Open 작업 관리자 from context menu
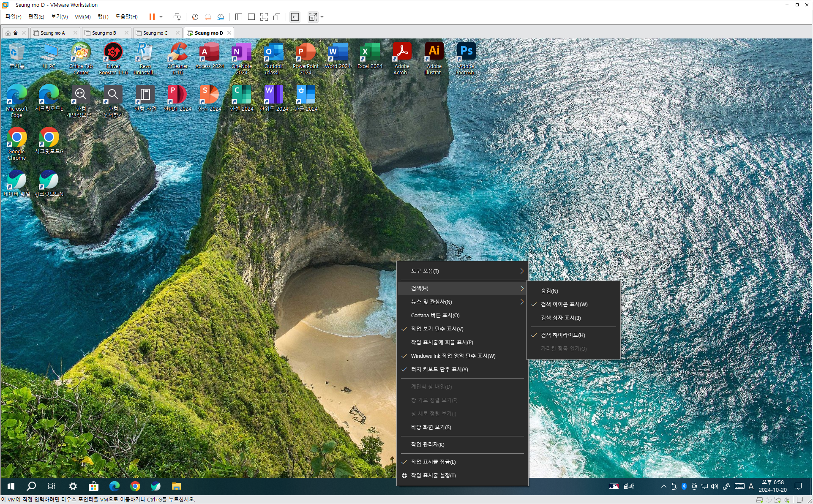This screenshot has height=504, width=813. click(x=428, y=444)
